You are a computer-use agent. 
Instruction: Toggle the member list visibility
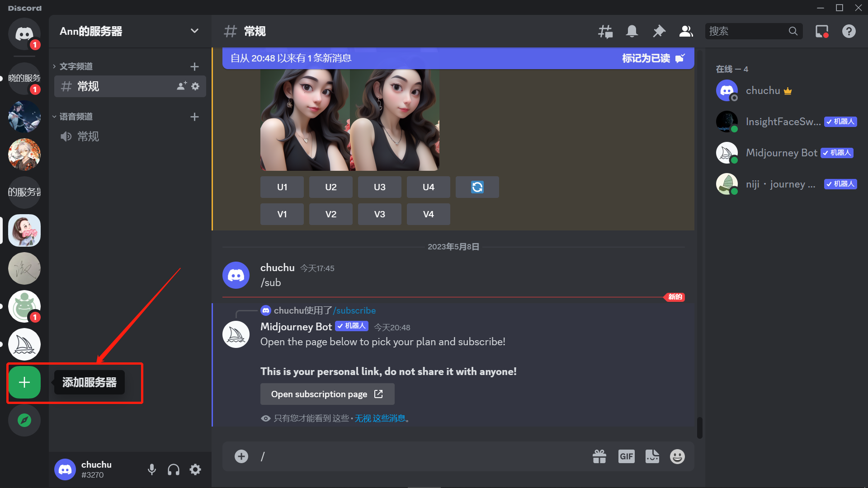[x=686, y=31]
